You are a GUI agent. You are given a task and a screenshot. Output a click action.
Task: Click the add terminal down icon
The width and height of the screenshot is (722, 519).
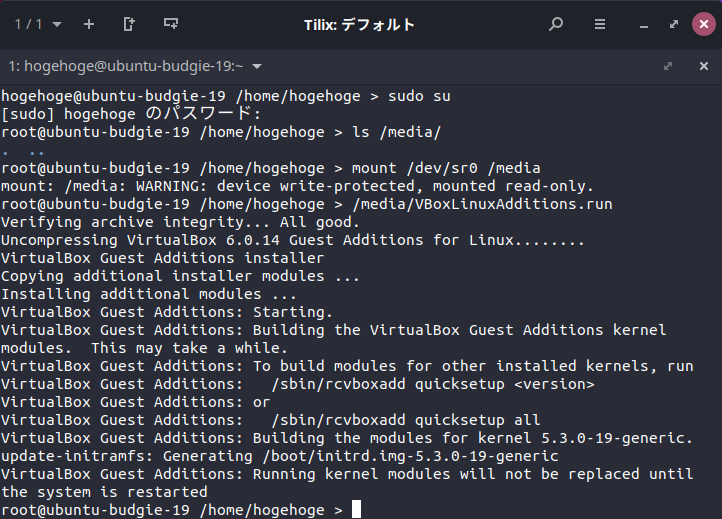coord(171,23)
